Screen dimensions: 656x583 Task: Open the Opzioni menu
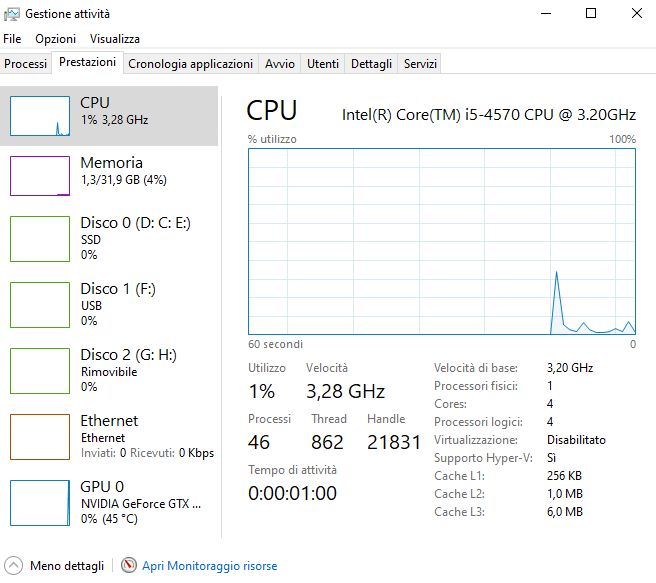55,38
